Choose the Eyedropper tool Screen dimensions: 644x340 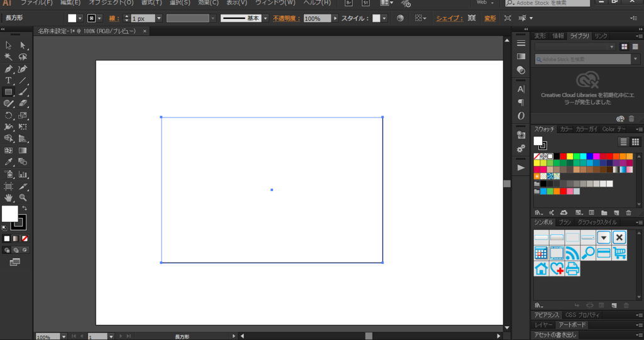tap(8, 162)
